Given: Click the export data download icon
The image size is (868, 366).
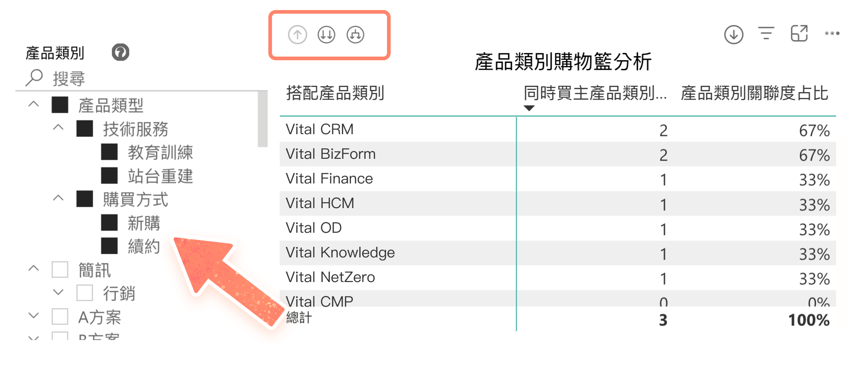Looking at the screenshot, I should tap(733, 35).
